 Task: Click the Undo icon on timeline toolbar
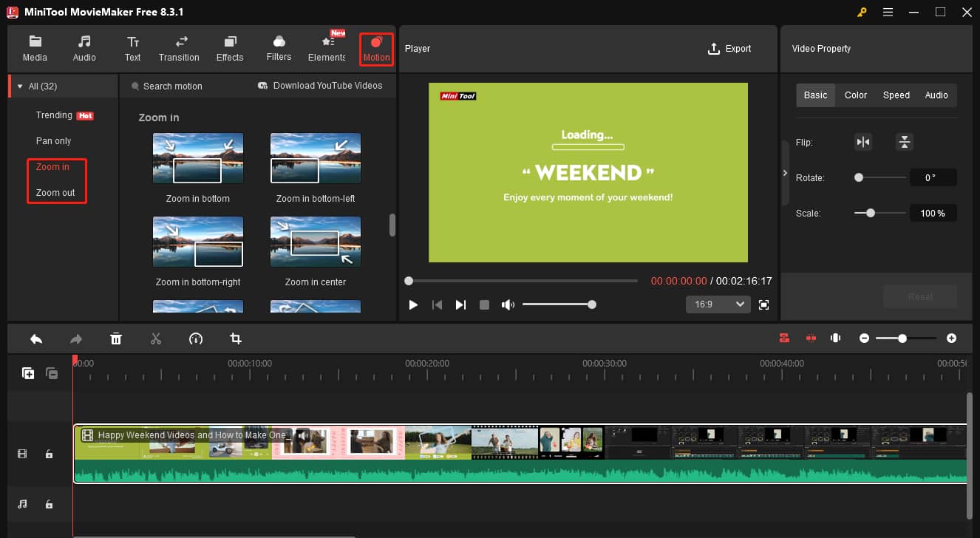pyautogui.click(x=36, y=338)
